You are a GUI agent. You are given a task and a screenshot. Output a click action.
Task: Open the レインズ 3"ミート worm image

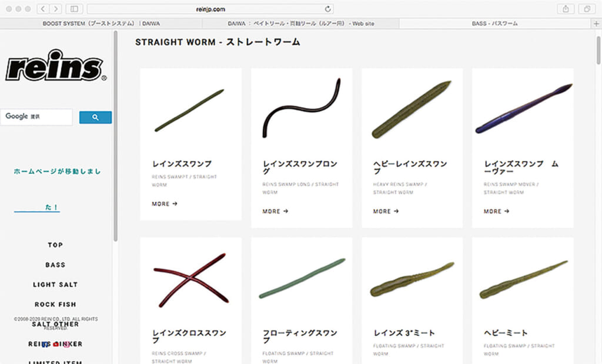coord(412,279)
